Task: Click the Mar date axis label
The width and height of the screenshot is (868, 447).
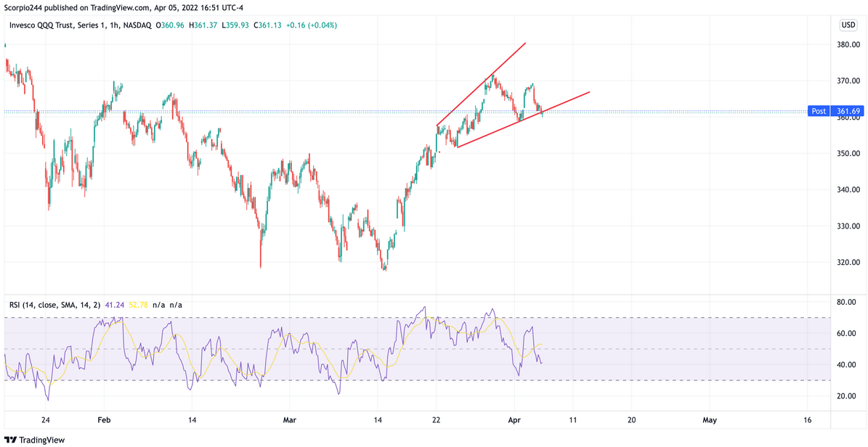Action: (290, 420)
